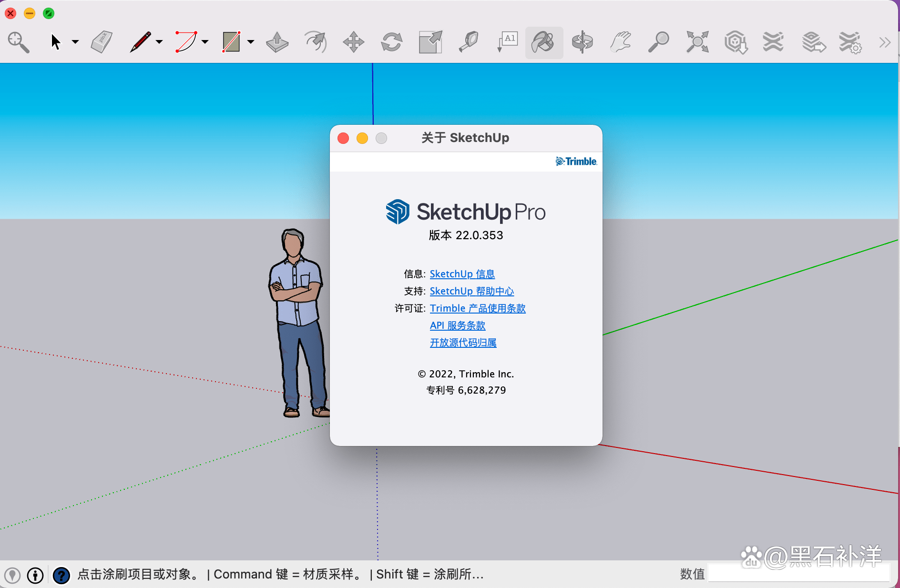
Task: Activate the Rotate tool
Action: (x=392, y=42)
